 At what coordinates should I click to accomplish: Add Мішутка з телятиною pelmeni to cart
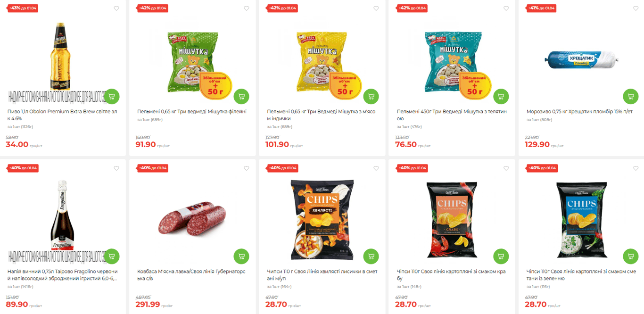[501, 96]
